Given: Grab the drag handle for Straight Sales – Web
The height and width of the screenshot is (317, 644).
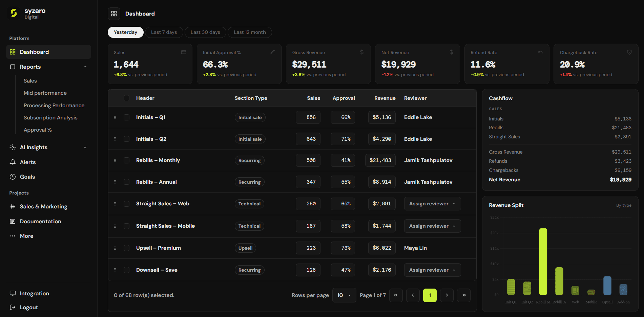Looking at the screenshot, I should point(115,204).
